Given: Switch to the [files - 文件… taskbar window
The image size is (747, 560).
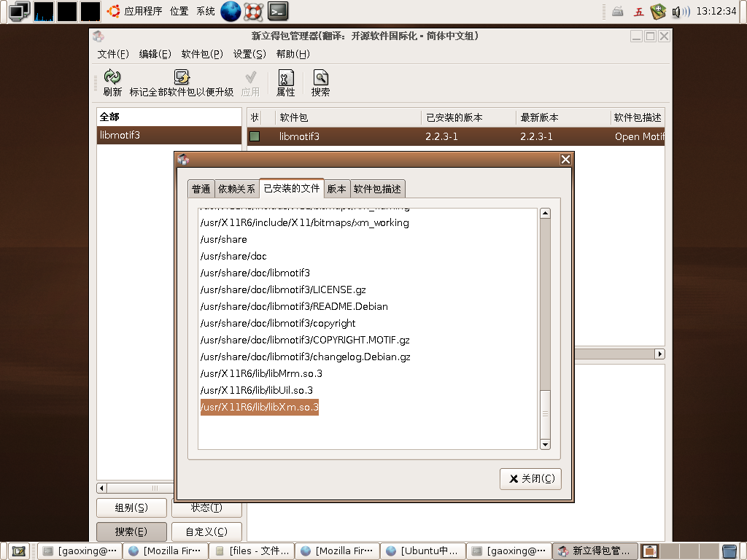Looking at the screenshot, I should (x=252, y=551).
